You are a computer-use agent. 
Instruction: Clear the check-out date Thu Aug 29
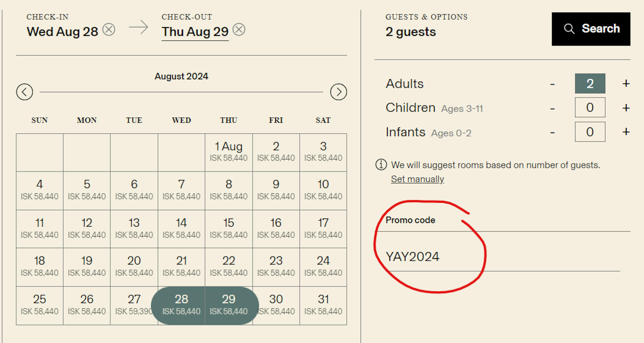tap(239, 30)
